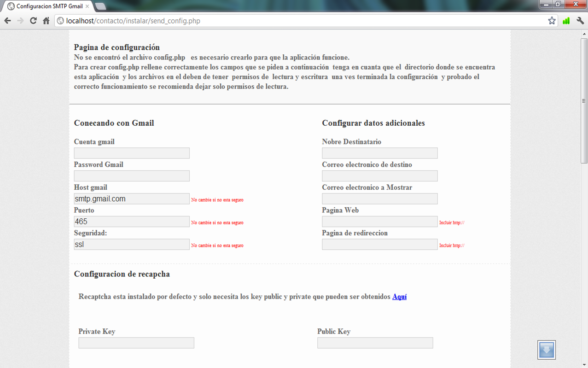Image resolution: width=588 pixels, height=368 pixels.
Task: Open the wrench settings menu
Action: (x=580, y=21)
